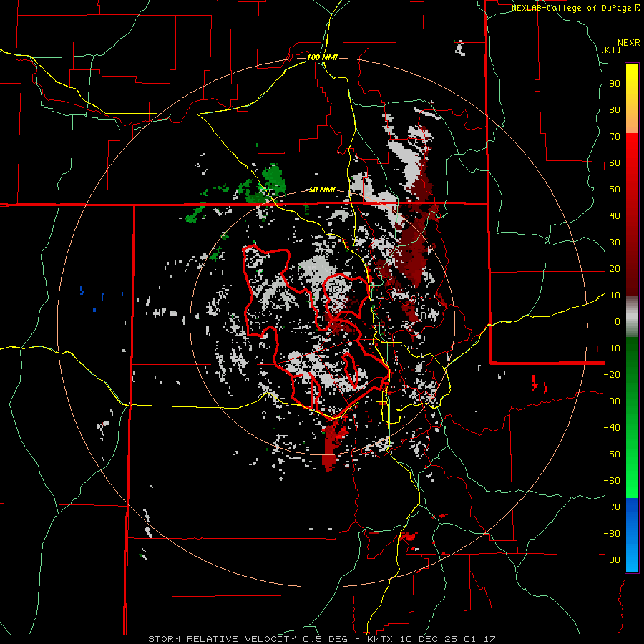Screen dimensions: 644x644
Task: Click the KMTX station ID in caption
Action: [379, 638]
